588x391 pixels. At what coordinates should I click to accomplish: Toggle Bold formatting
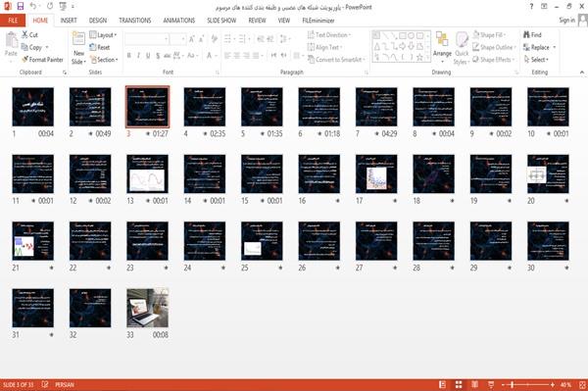tap(129, 56)
